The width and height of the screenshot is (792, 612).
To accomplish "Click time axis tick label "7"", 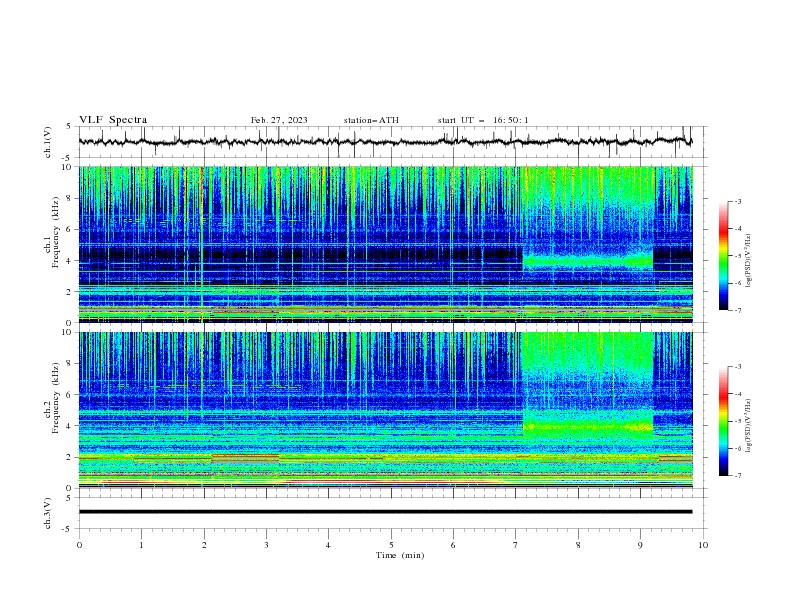I will coord(516,545).
